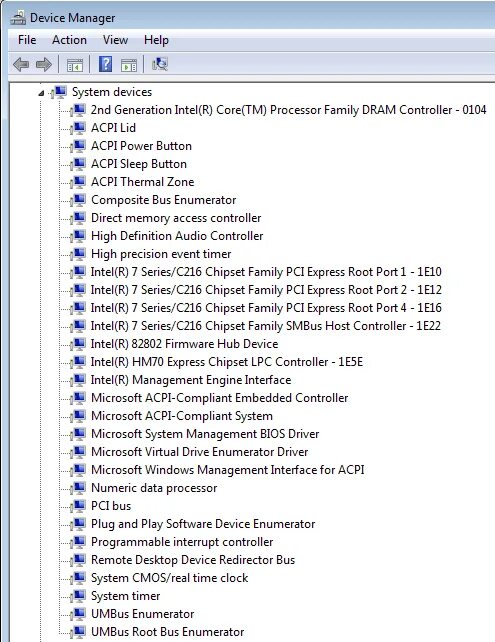This screenshot has width=495, height=642.
Task: Select the System devices category label
Action: point(112,92)
